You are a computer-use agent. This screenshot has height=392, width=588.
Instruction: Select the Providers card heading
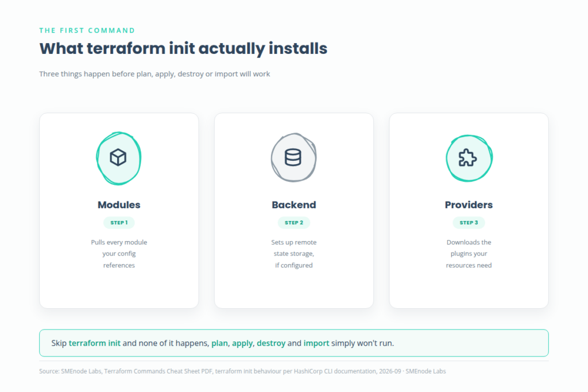(x=469, y=205)
